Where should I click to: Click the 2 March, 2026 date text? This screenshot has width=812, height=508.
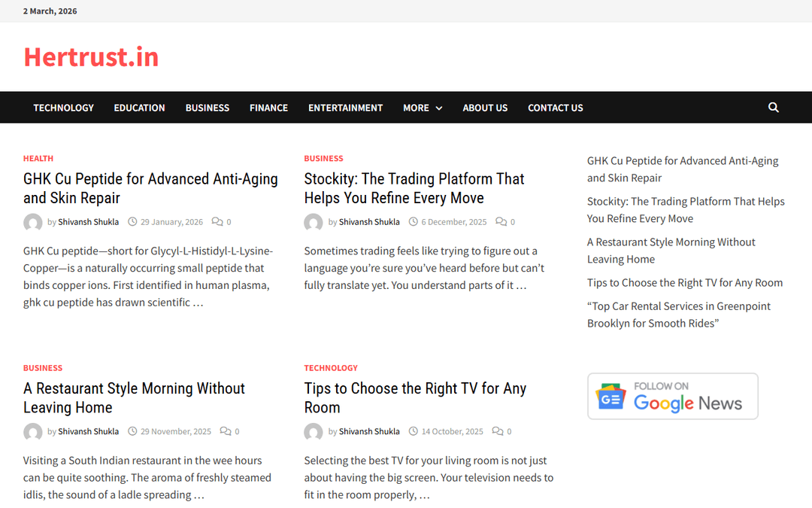coord(50,11)
